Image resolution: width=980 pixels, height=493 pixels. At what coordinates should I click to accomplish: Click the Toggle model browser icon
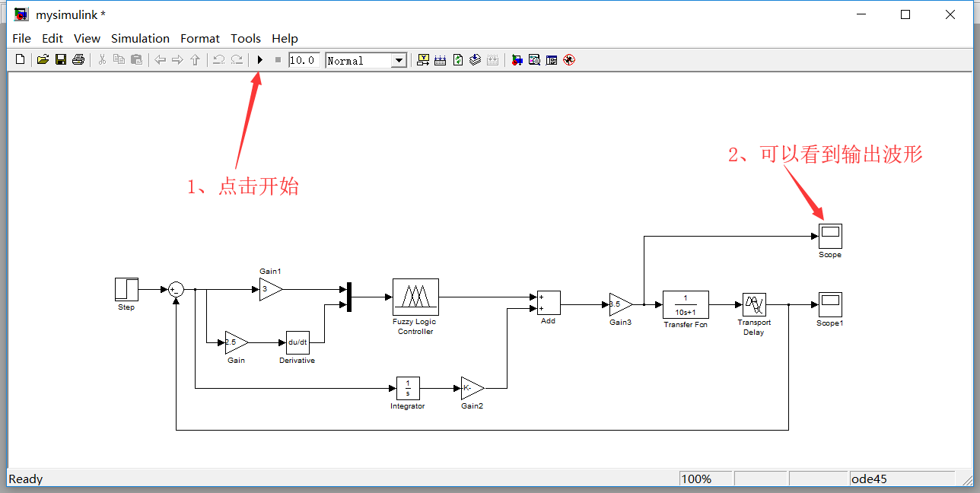point(552,59)
